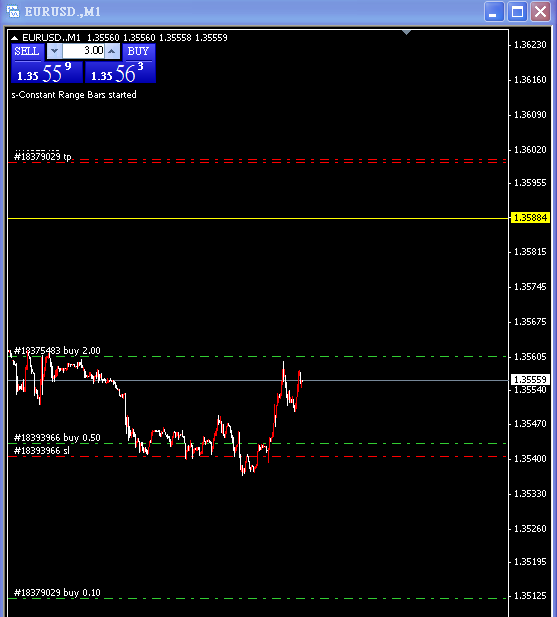Click the 3.00 lot size field
This screenshot has width=557, height=617.
(x=83, y=51)
